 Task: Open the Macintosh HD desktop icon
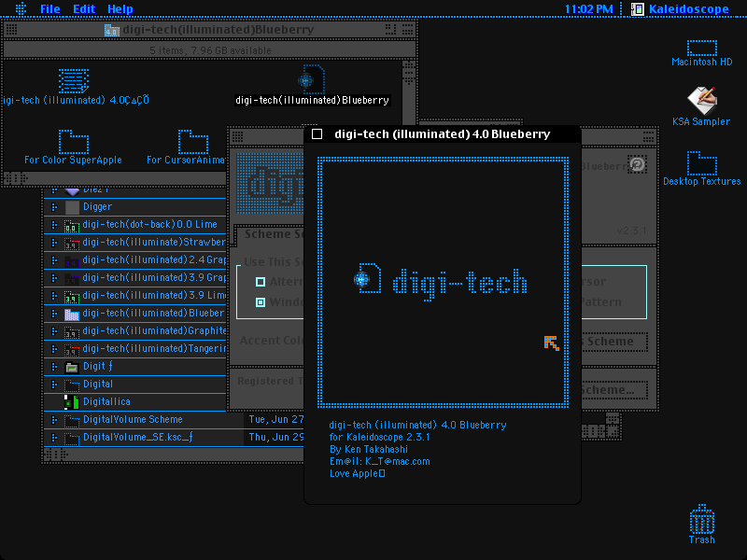(702, 49)
